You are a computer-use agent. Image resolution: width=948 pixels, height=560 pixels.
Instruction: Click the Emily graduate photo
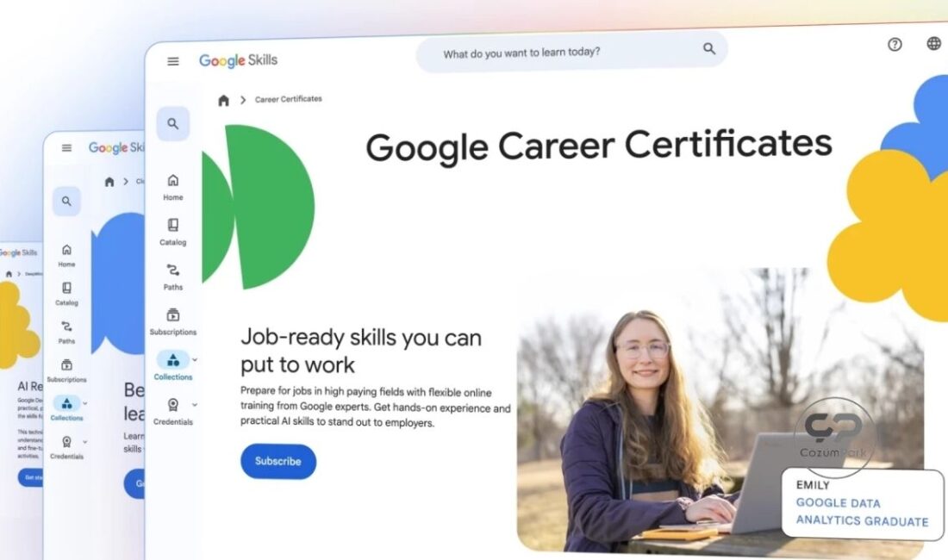pos(720,409)
